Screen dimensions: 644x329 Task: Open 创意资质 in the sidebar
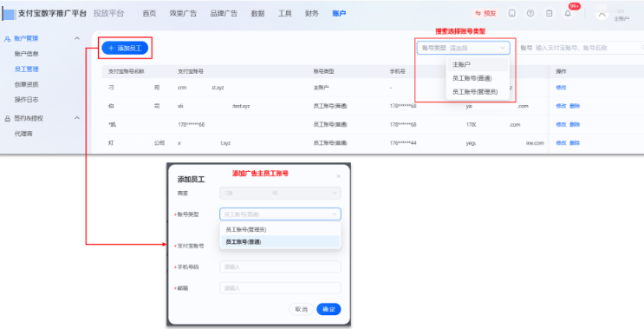tap(26, 84)
